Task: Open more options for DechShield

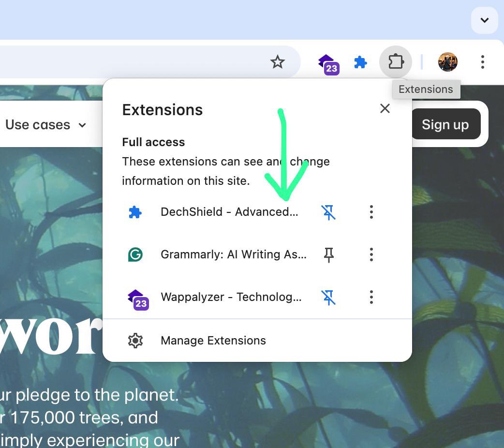Action: (371, 212)
